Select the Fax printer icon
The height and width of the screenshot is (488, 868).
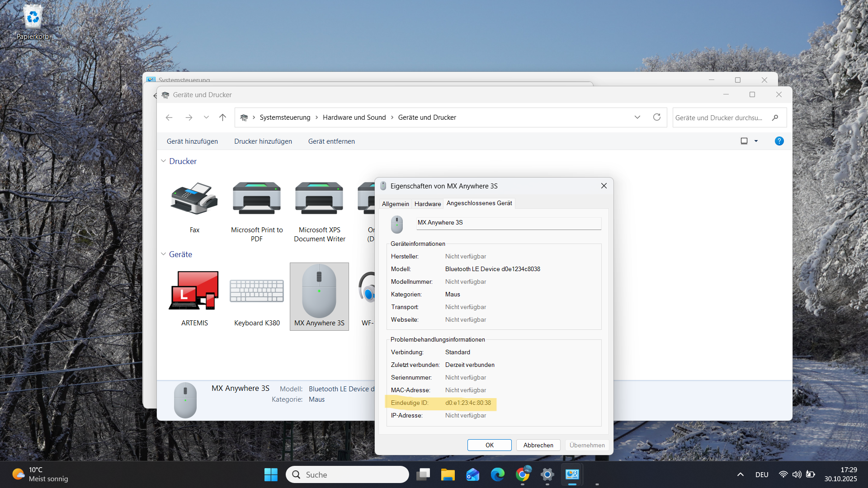pyautogui.click(x=194, y=199)
